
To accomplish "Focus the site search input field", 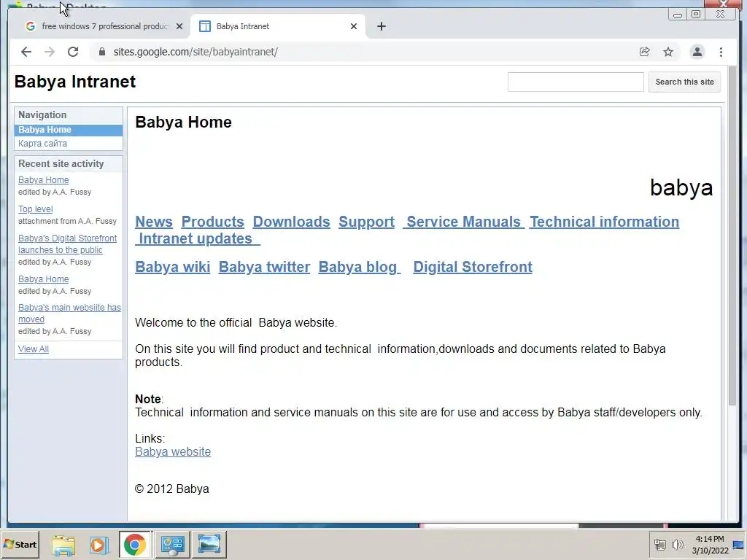I will coord(576,82).
